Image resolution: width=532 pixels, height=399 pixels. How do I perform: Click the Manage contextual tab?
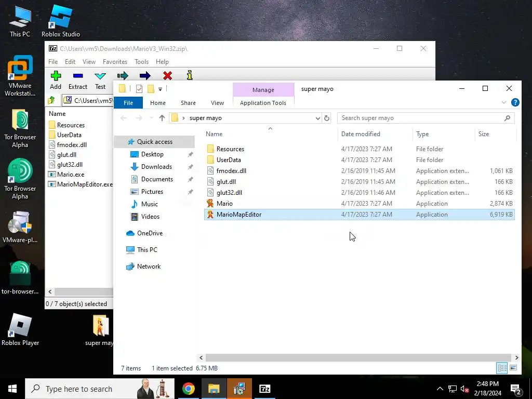pos(263,90)
